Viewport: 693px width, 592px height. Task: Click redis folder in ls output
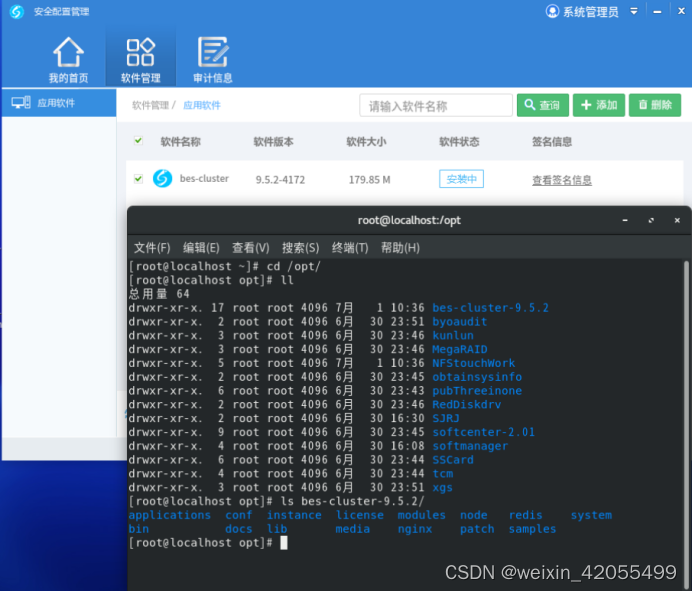point(525,515)
